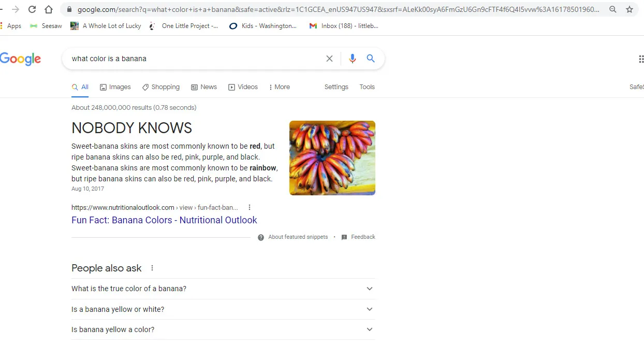Image resolution: width=644 pixels, height=344 pixels.
Task: Switch to the News tab
Action: (204, 87)
